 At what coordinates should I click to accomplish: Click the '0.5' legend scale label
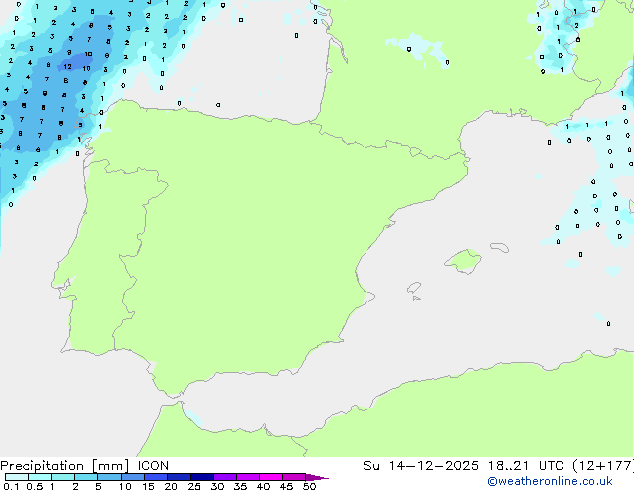tap(34, 486)
